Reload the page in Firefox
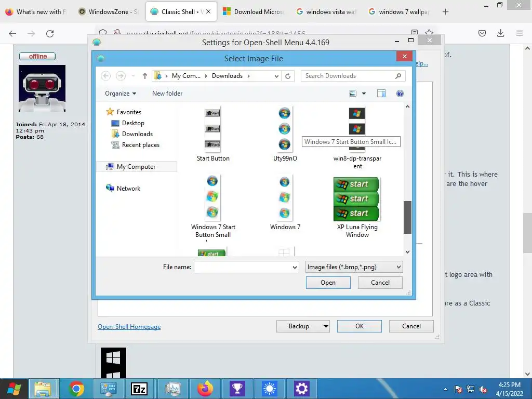 [50, 33]
